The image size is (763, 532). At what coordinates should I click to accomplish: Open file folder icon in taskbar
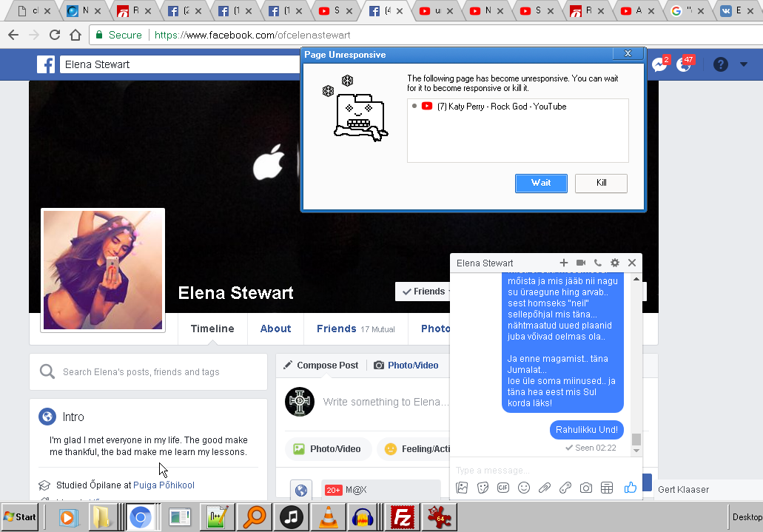tap(101, 517)
